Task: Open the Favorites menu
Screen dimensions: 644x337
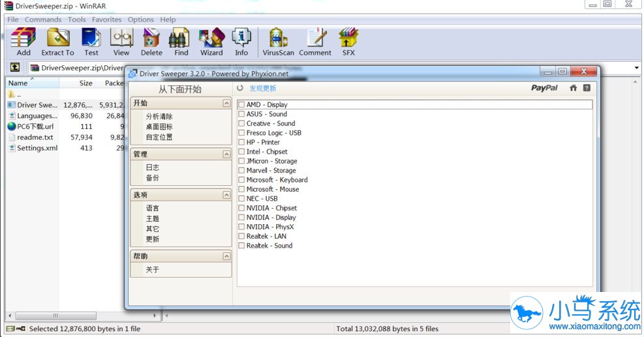Action: (107, 20)
